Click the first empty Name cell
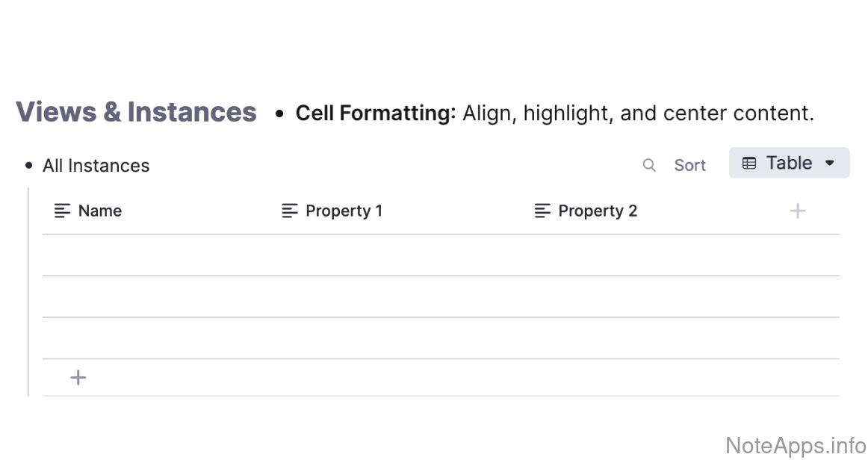 coord(157,255)
